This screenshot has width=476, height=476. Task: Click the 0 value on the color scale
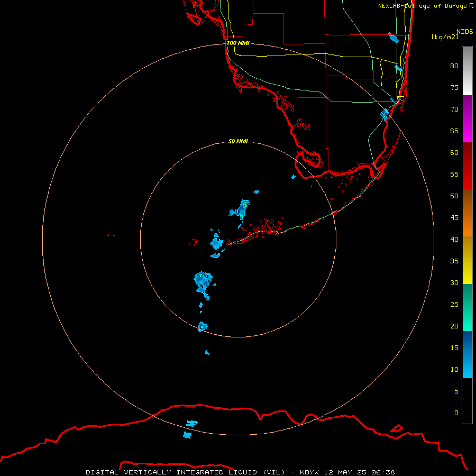pyautogui.click(x=456, y=413)
